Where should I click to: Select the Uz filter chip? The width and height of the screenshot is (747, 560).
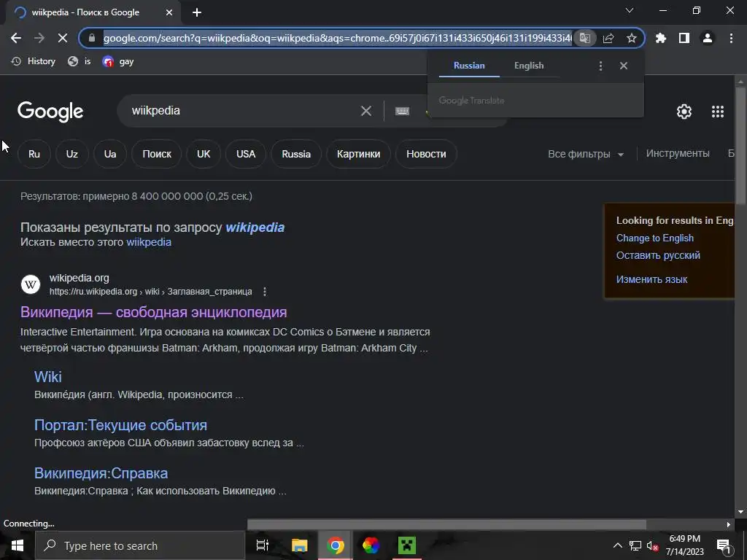point(72,154)
